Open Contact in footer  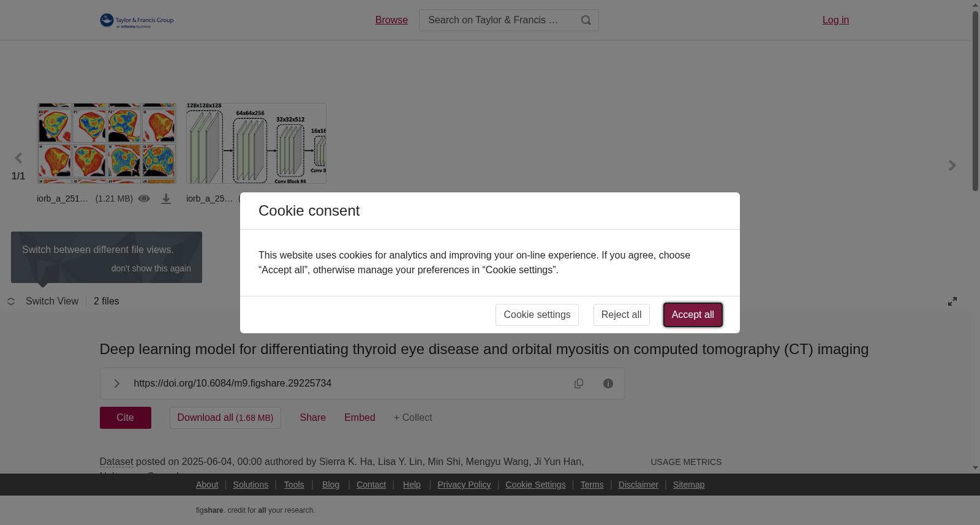(371, 485)
